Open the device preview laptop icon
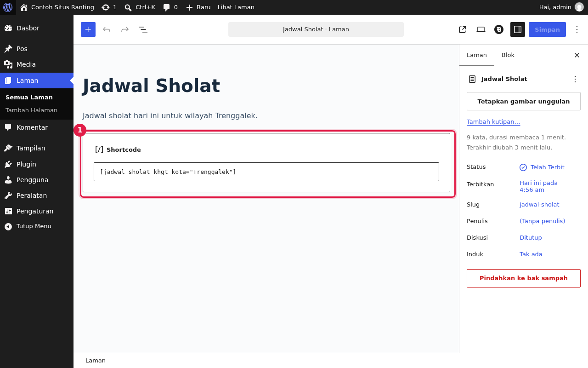 (481, 29)
